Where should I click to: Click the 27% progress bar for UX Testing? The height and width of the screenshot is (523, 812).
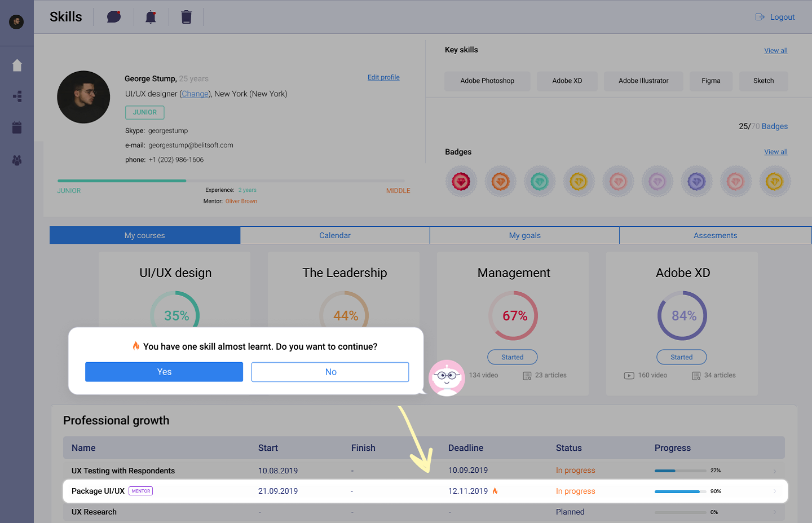681,471
